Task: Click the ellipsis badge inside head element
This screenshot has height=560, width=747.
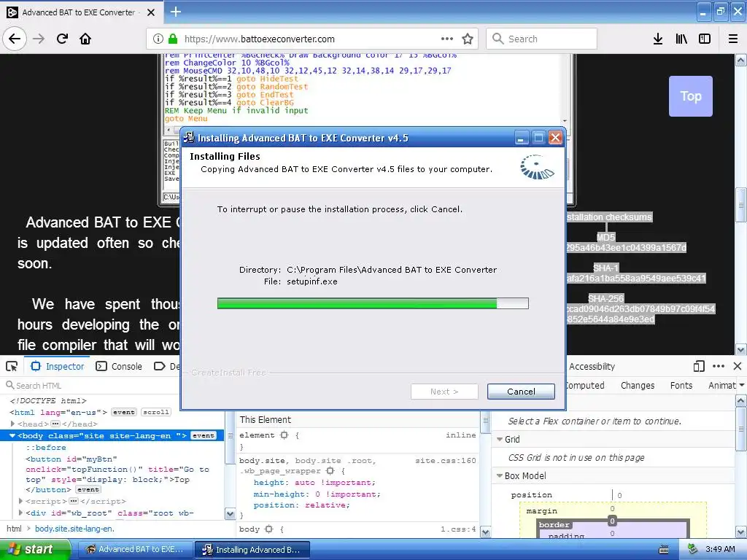Action: click(x=55, y=424)
